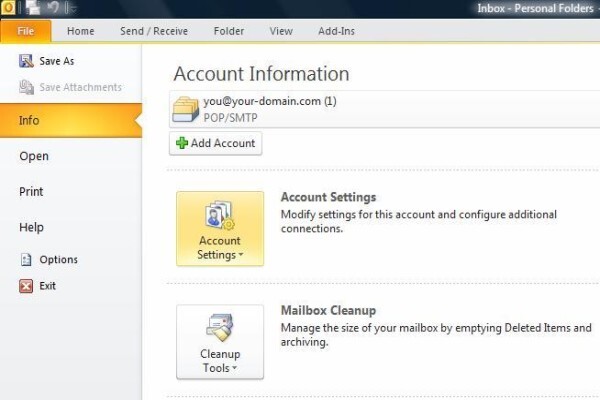The width and height of the screenshot is (600, 400).
Task: Expand the Account Settings dropdown button
Action: (220, 229)
